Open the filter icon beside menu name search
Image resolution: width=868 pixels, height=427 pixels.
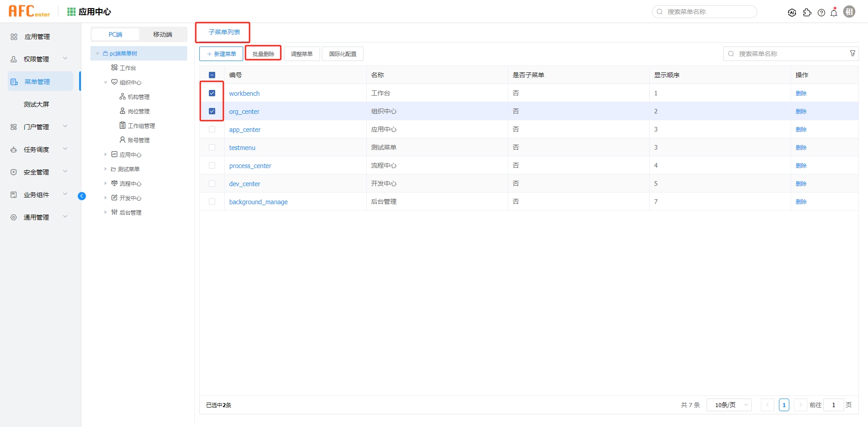(x=853, y=53)
